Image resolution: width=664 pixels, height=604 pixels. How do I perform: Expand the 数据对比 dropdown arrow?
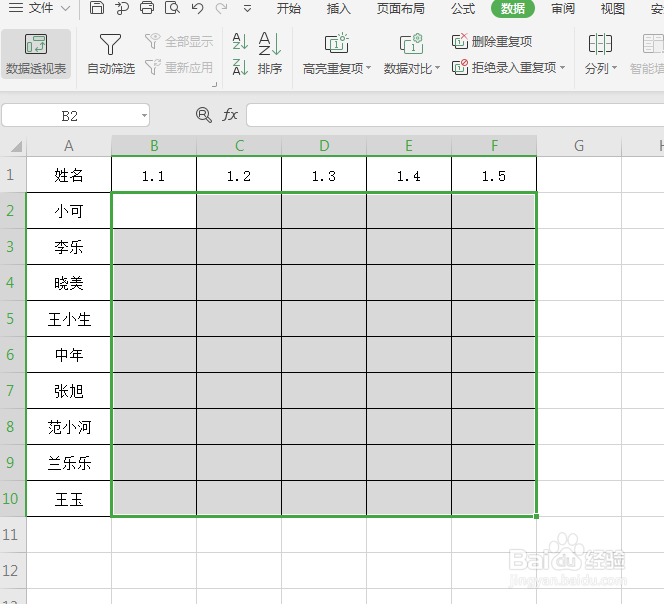pyautogui.click(x=437, y=68)
